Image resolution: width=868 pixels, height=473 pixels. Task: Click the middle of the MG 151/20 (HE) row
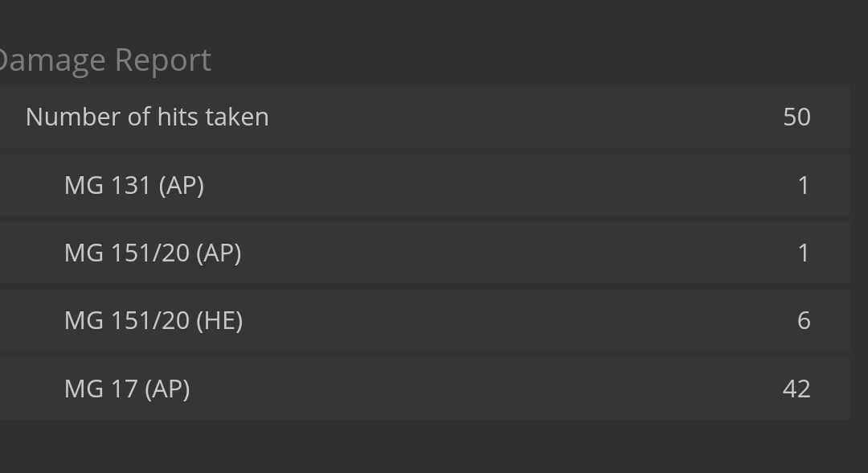[x=424, y=320]
